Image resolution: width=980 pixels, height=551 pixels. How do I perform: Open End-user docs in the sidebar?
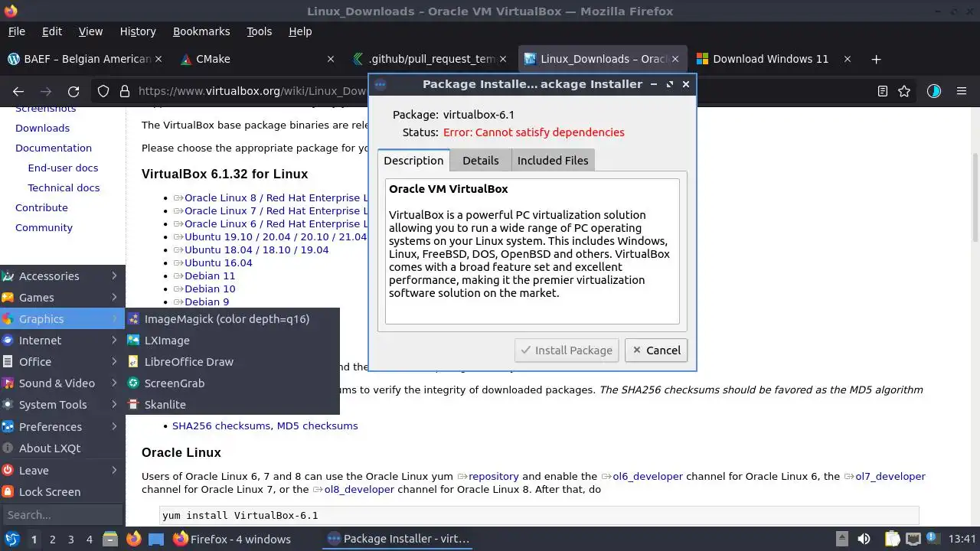pyautogui.click(x=63, y=168)
